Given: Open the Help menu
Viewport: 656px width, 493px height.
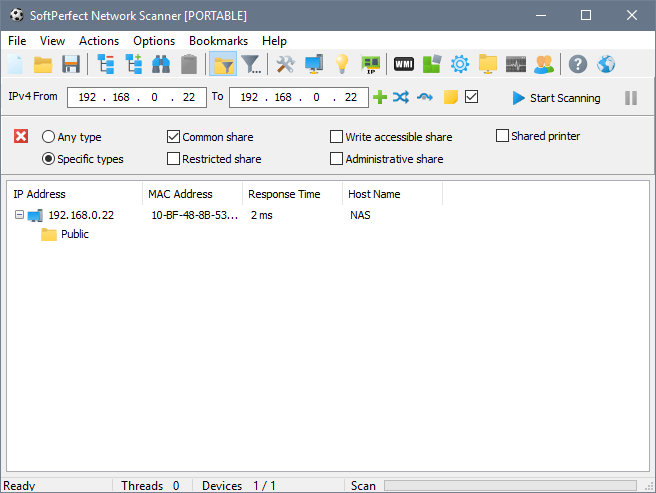Looking at the screenshot, I should point(274,41).
